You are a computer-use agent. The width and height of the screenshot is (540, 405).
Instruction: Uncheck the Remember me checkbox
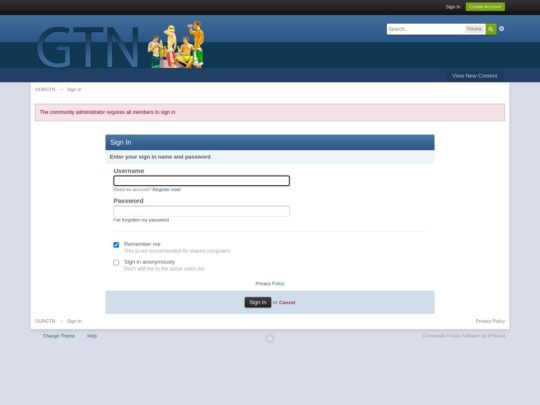coord(116,245)
